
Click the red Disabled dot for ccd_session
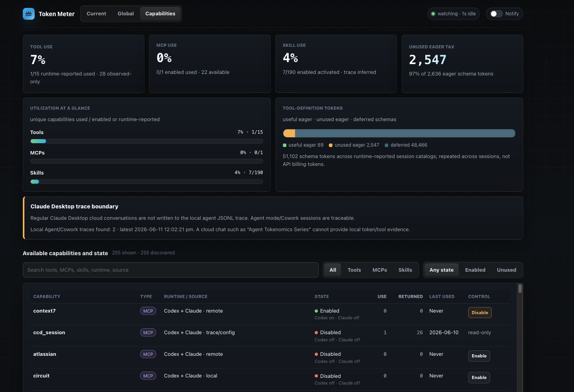[x=316, y=333]
